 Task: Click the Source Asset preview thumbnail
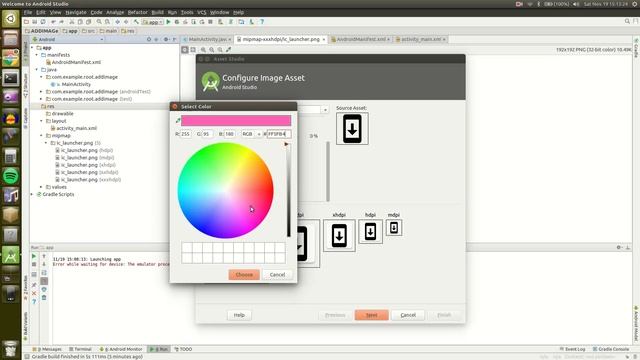click(352, 129)
